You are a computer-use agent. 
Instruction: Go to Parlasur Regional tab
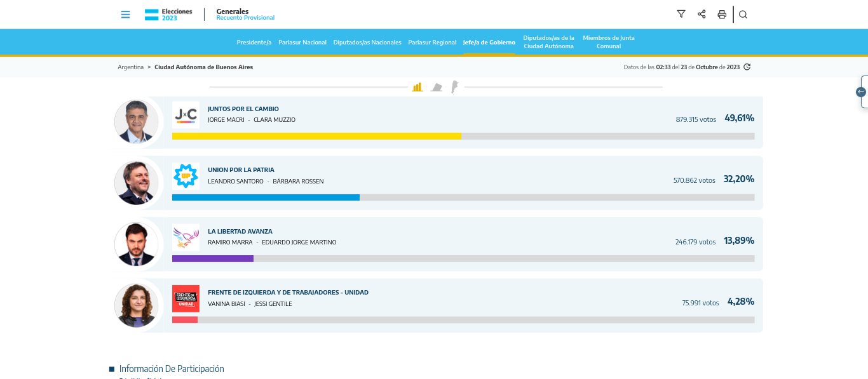[x=432, y=43]
